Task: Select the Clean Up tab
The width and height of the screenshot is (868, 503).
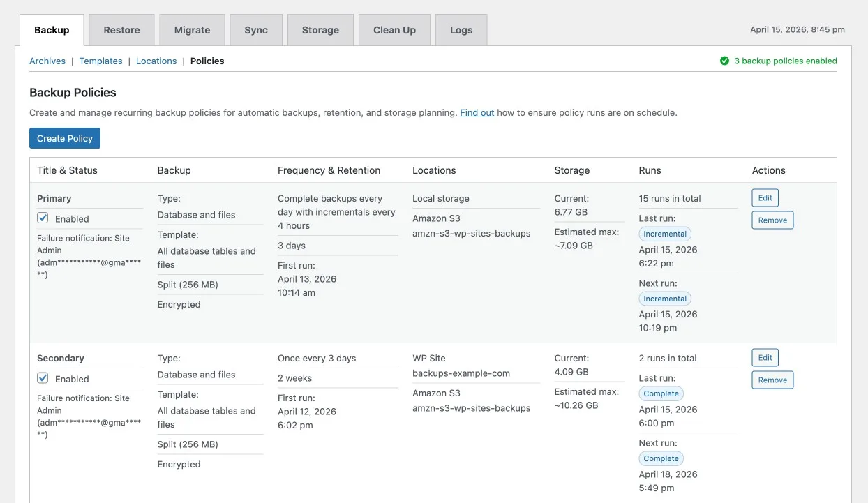Action: (x=394, y=30)
